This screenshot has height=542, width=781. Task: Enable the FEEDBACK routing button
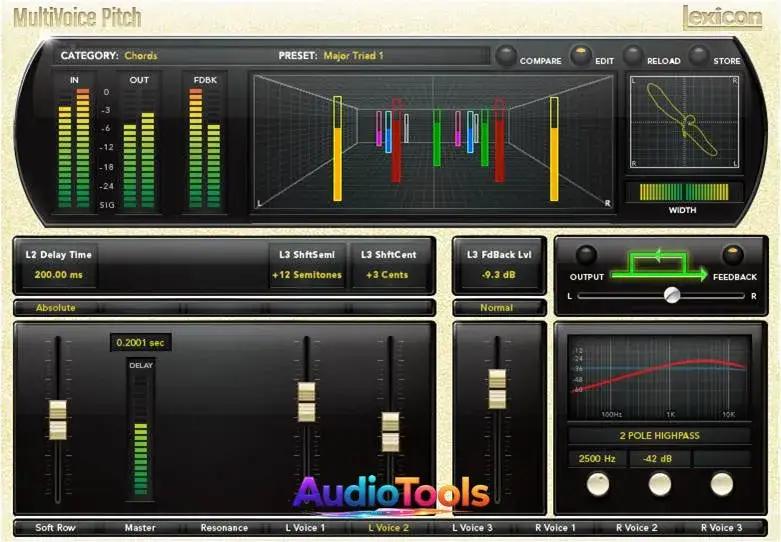click(x=733, y=255)
